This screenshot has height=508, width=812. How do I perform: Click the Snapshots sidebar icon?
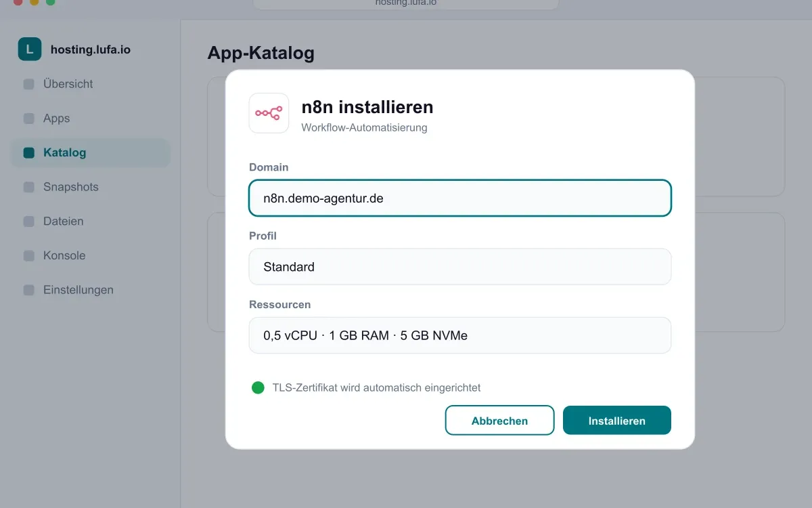click(x=29, y=188)
